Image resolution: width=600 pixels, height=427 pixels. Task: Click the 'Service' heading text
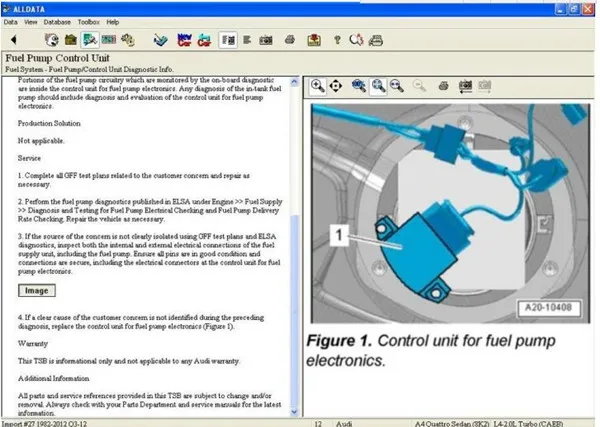pyautogui.click(x=29, y=158)
